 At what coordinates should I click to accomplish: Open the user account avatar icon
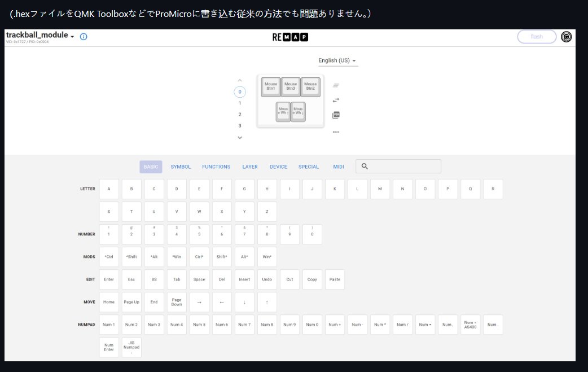[x=566, y=37]
